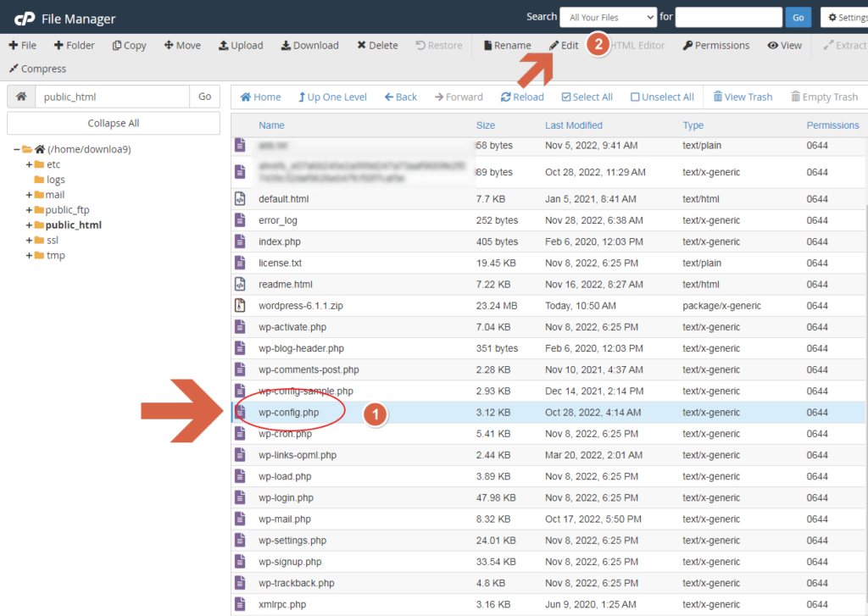
Task: Open View Trash
Action: point(743,97)
